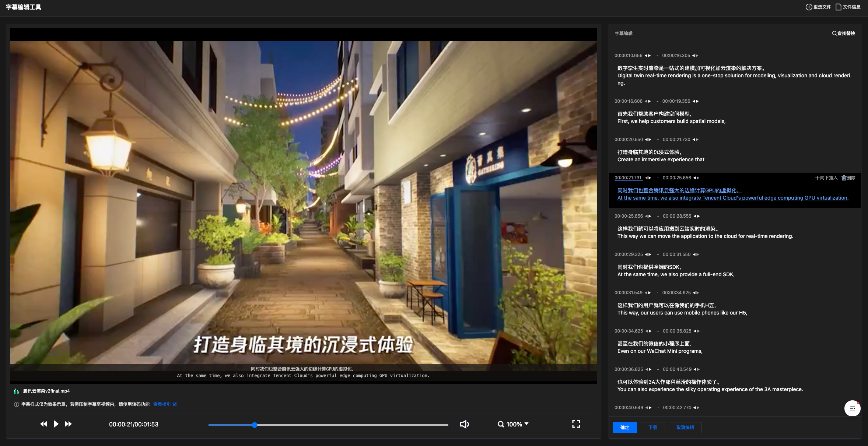
Task: Open the floating list menu round button
Action: click(852, 408)
